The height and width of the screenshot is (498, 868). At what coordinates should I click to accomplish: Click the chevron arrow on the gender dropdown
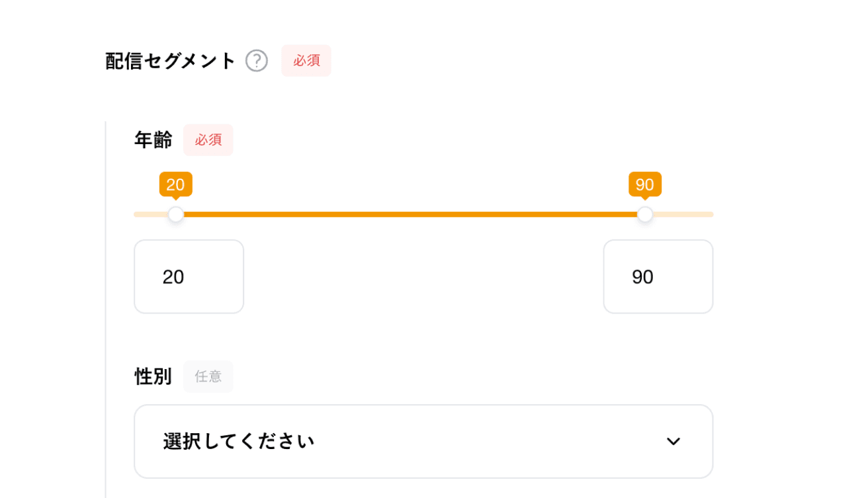pyautogui.click(x=673, y=441)
